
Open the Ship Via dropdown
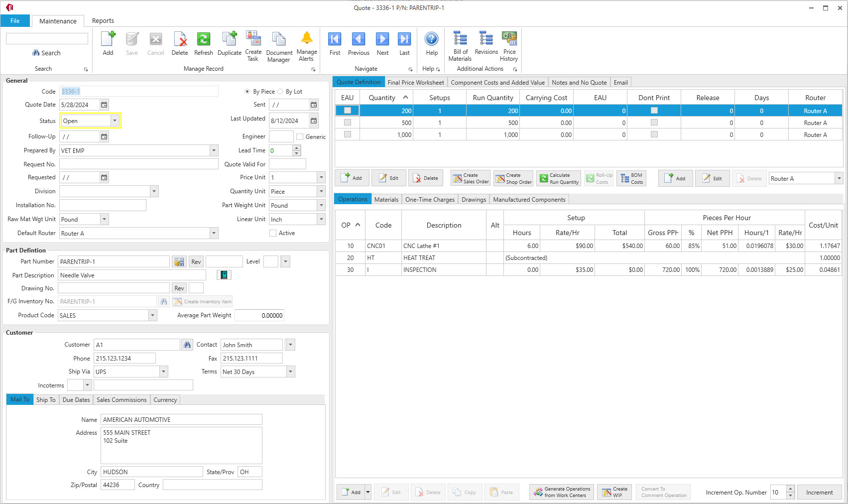163,371
